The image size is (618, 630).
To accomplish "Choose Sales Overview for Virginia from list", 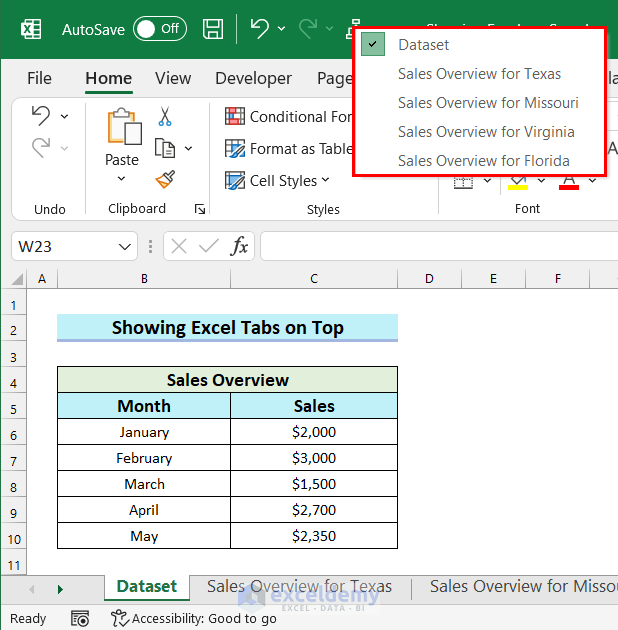I will click(x=486, y=132).
